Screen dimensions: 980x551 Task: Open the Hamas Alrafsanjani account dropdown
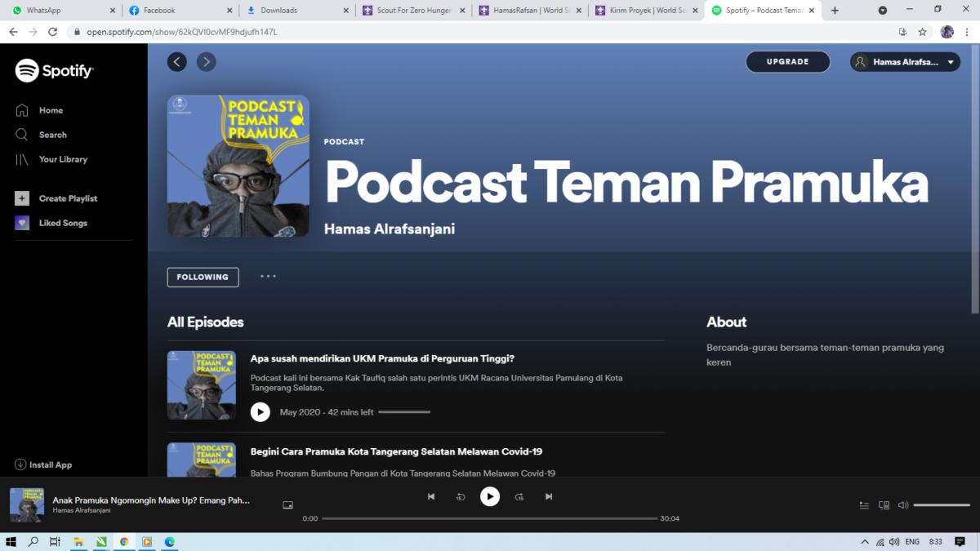click(x=904, y=61)
